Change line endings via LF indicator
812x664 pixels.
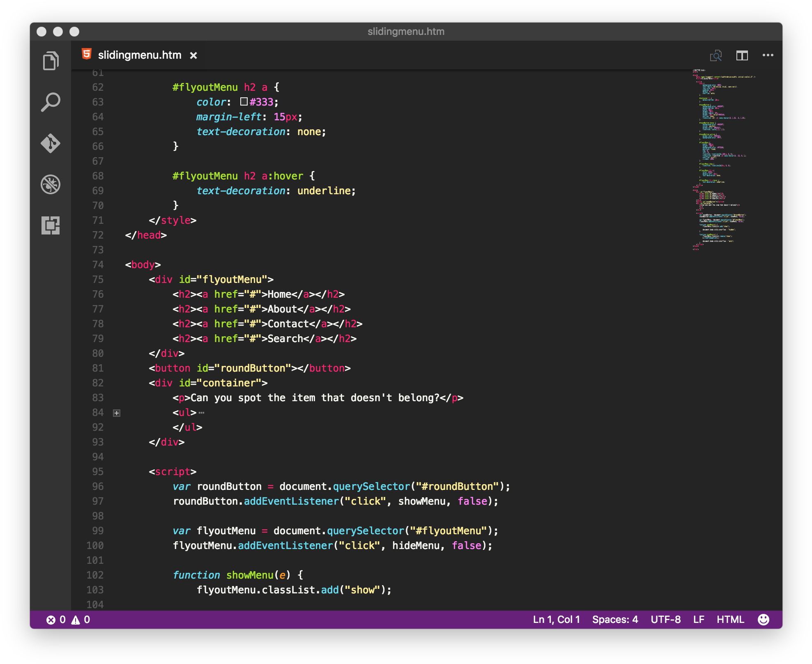coord(698,620)
